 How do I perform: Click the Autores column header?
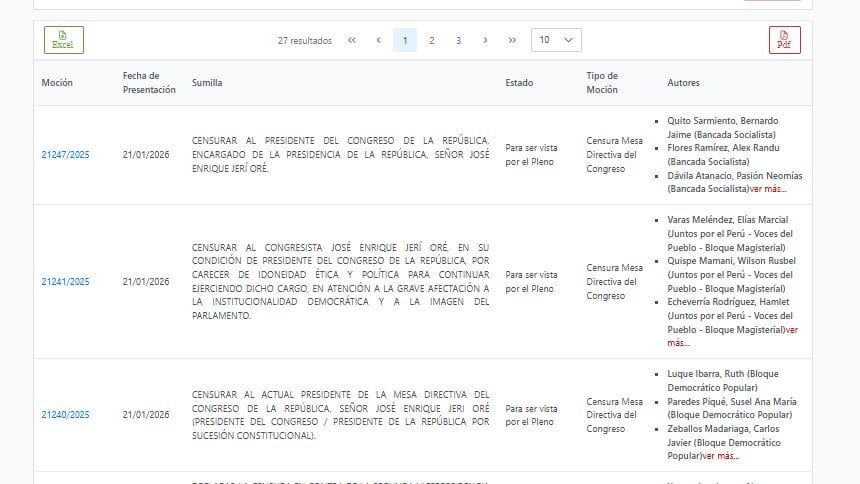click(683, 83)
